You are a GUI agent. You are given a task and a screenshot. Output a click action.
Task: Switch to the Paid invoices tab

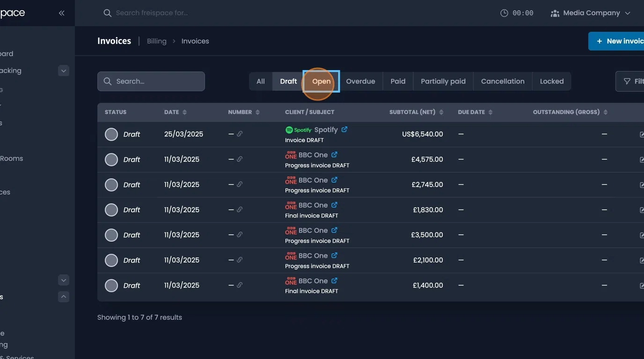[x=397, y=81]
